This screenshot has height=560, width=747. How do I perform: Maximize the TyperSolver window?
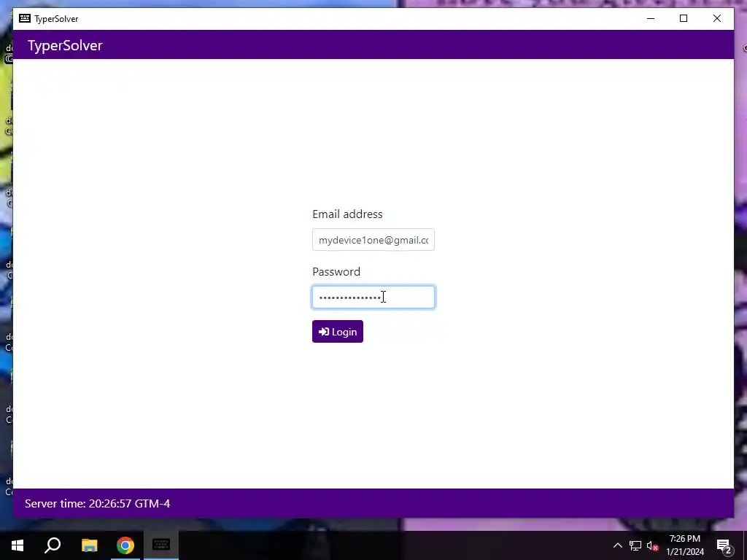tap(684, 18)
